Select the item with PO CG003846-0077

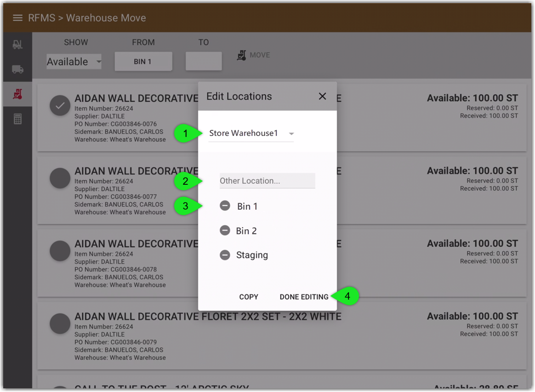pos(60,178)
